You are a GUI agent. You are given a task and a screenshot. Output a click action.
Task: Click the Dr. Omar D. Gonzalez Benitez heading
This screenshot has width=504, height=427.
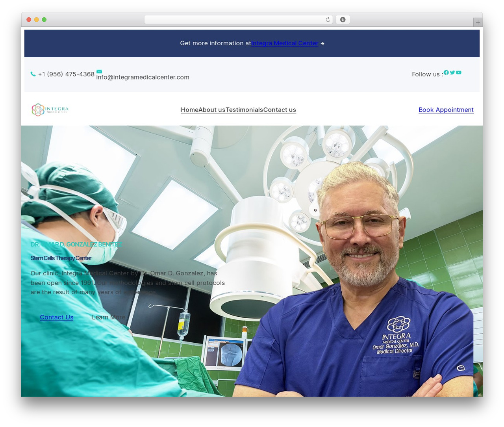(76, 244)
